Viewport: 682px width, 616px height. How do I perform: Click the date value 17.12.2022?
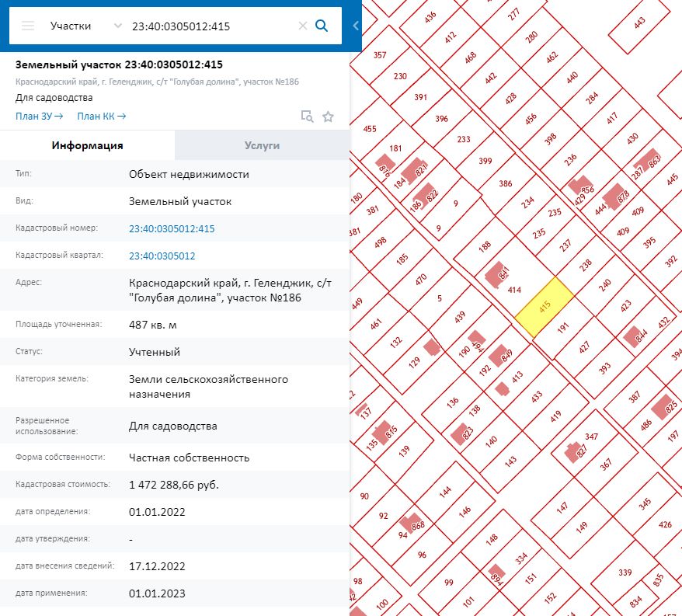coord(157,566)
